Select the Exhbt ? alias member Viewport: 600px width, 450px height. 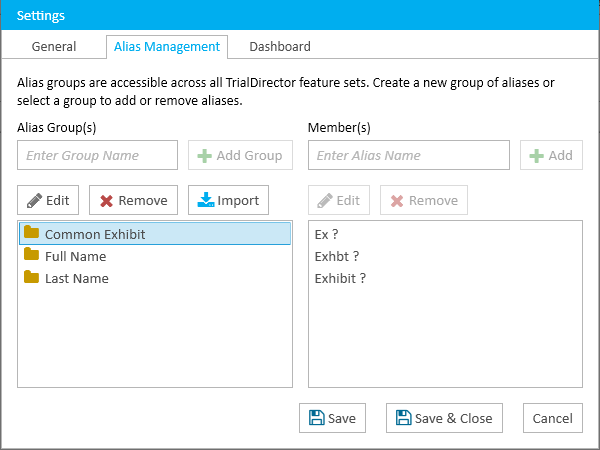coord(337,256)
